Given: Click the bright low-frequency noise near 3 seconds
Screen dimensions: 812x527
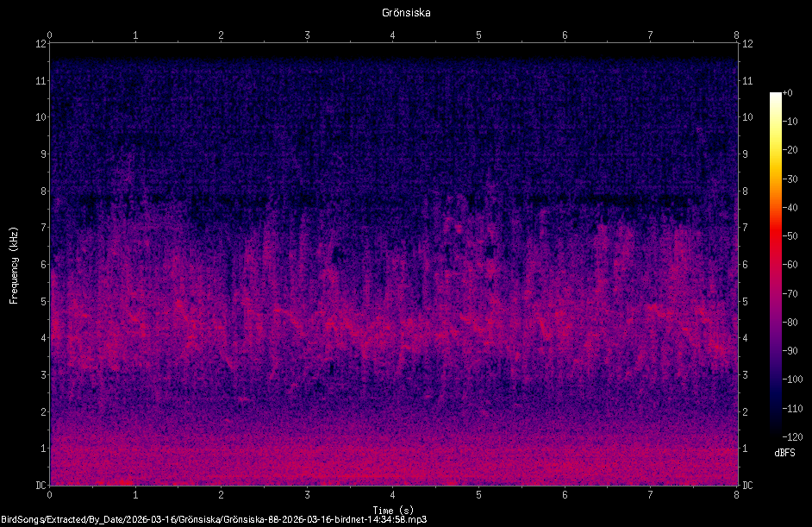Looking at the screenshot, I should click(307, 467).
